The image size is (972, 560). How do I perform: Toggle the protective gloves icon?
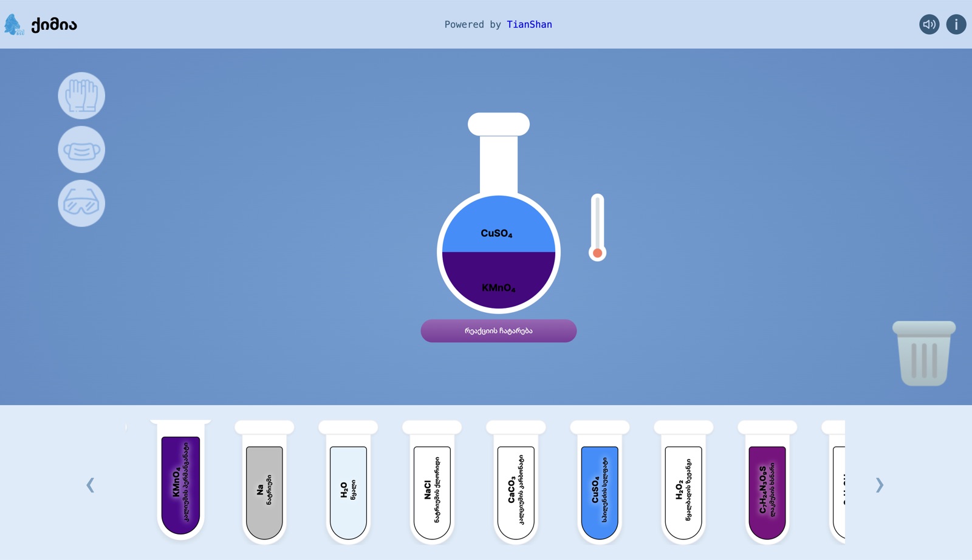[x=81, y=96]
